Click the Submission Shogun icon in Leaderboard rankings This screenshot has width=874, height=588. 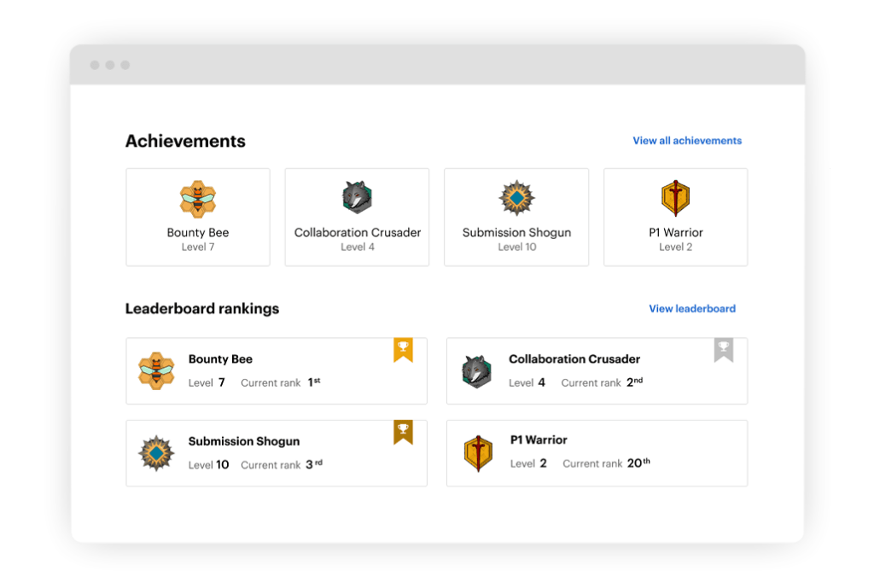point(156,452)
